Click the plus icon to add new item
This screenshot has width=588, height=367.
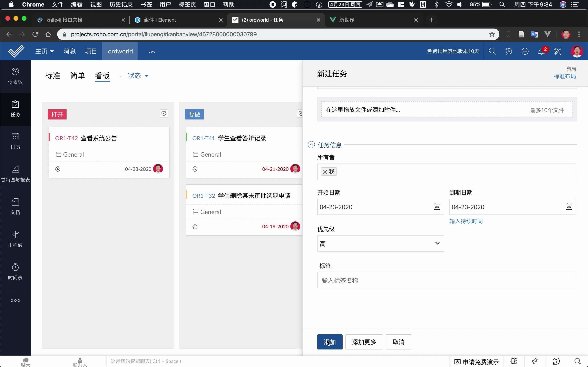click(x=525, y=51)
